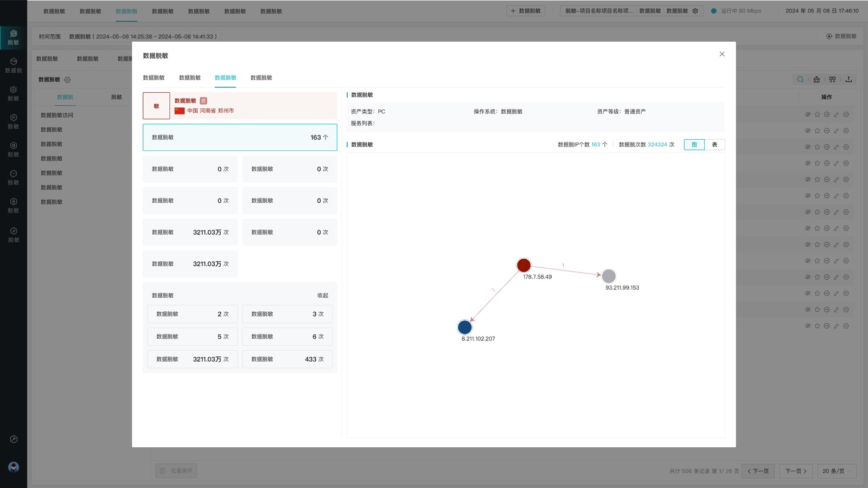
Task: Toggle the eye icon in the last table row
Action: pyautogui.click(x=807, y=326)
